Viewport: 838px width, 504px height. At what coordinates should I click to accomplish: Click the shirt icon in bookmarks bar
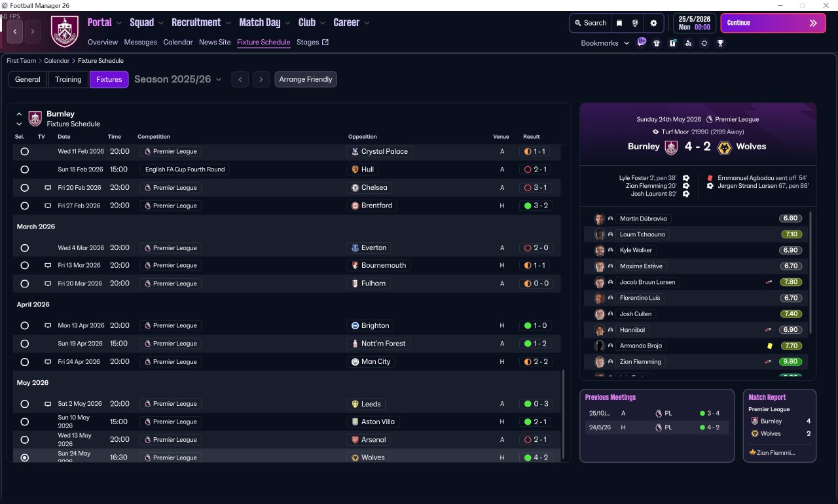click(x=657, y=43)
